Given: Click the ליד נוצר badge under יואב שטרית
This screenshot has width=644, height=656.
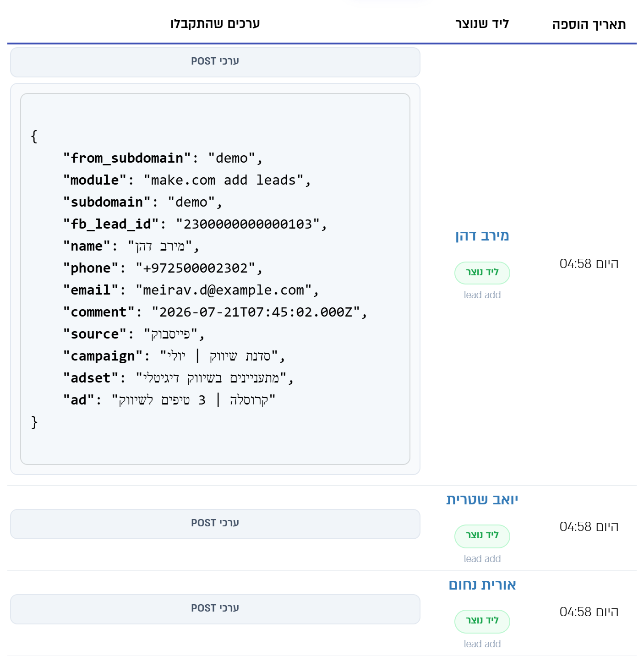Looking at the screenshot, I should point(482,536).
